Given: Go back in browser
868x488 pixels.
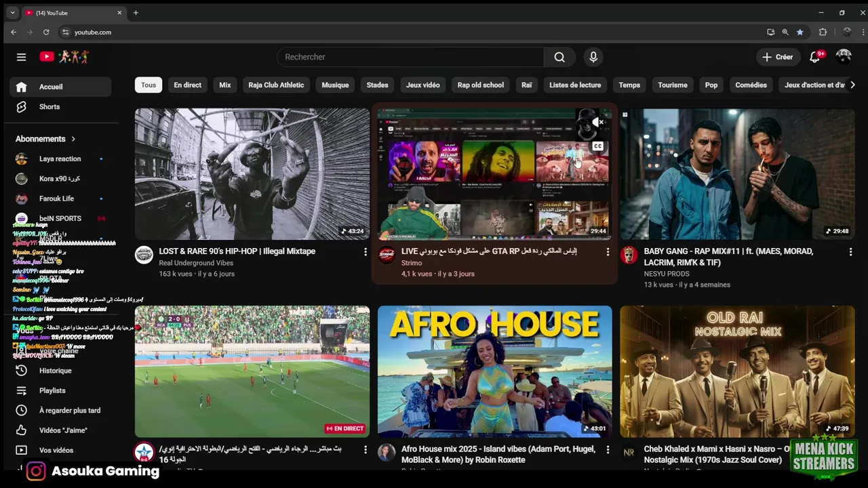Looking at the screenshot, I should (14, 32).
